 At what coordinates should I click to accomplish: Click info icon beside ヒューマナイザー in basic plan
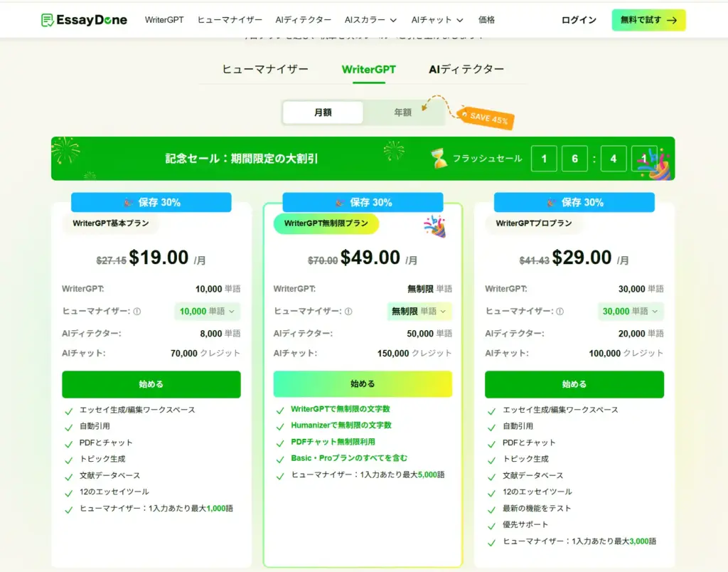click(137, 312)
